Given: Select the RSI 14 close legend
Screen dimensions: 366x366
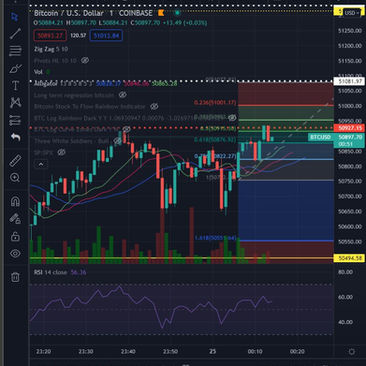Looking at the screenshot, I should (60, 272).
